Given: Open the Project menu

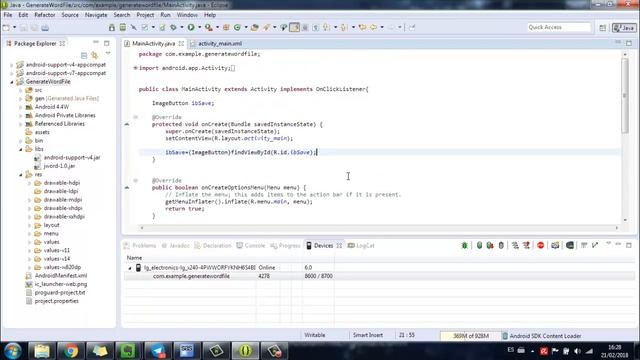Looking at the screenshot, I should tap(145, 15).
